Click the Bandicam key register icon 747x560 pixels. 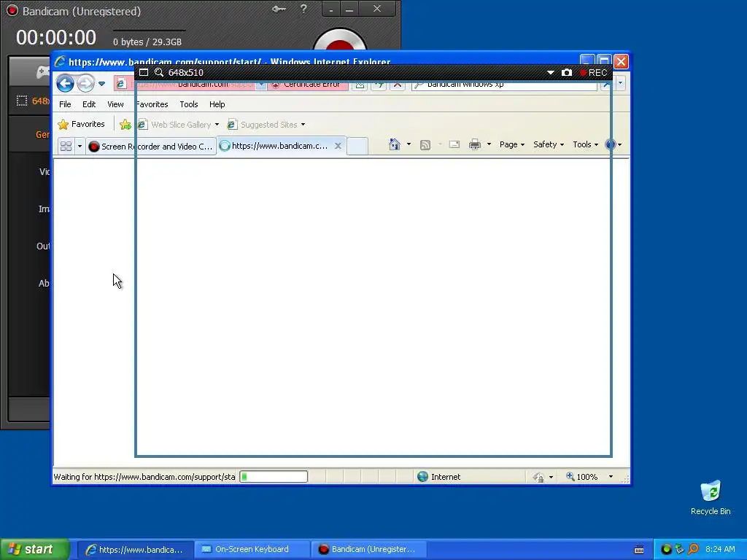coord(279,9)
